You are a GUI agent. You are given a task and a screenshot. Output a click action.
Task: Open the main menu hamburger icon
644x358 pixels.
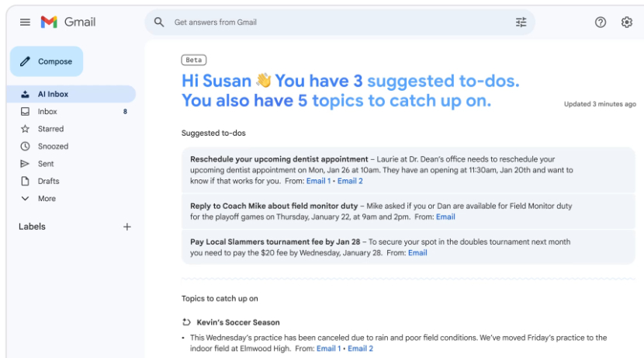click(25, 23)
